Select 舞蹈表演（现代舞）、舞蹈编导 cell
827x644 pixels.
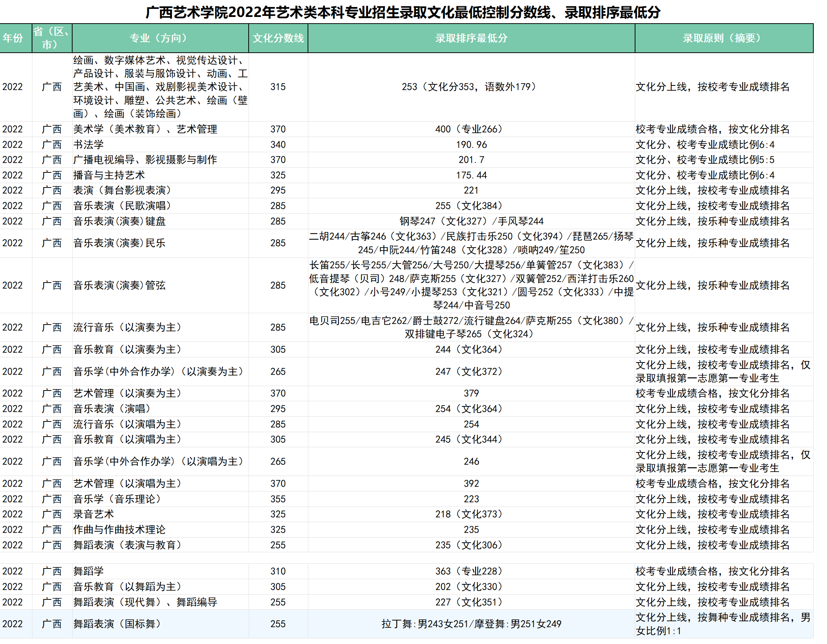point(160,602)
